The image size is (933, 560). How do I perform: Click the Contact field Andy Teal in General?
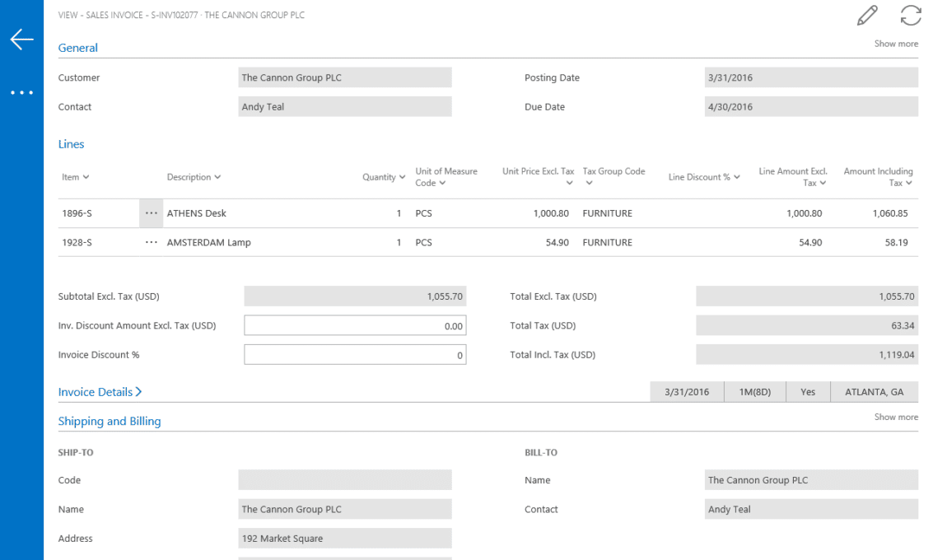pyautogui.click(x=345, y=107)
